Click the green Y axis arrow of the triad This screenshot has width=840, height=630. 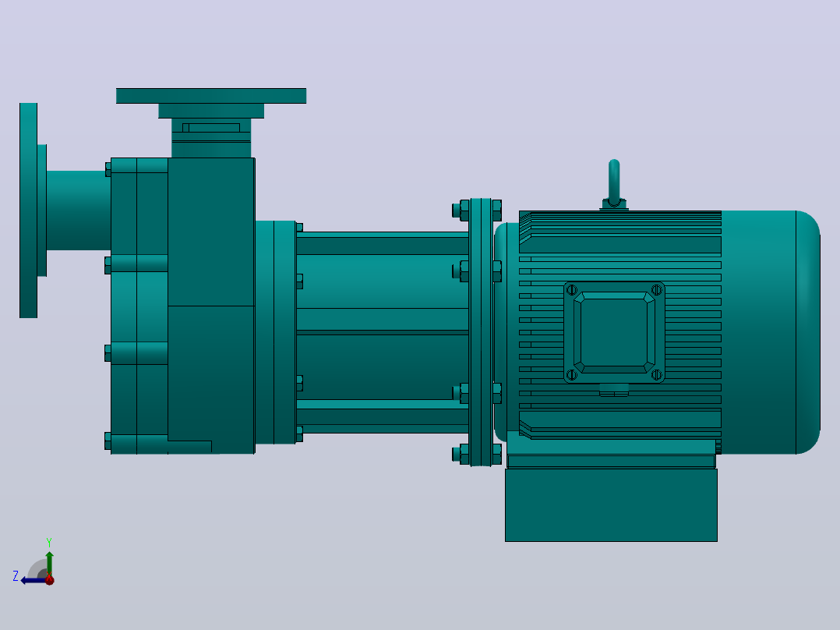coord(49,563)
